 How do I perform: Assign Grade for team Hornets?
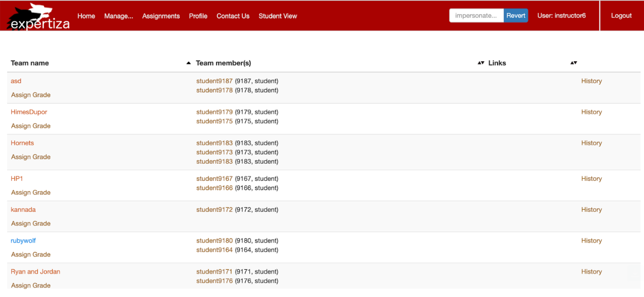[x=31, y=157]
